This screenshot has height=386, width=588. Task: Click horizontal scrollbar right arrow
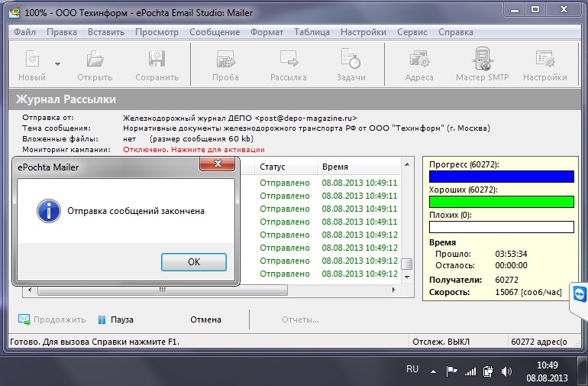393,290
